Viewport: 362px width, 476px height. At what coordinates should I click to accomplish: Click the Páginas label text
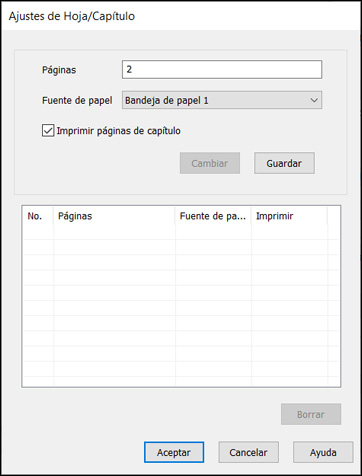[59, 70]
